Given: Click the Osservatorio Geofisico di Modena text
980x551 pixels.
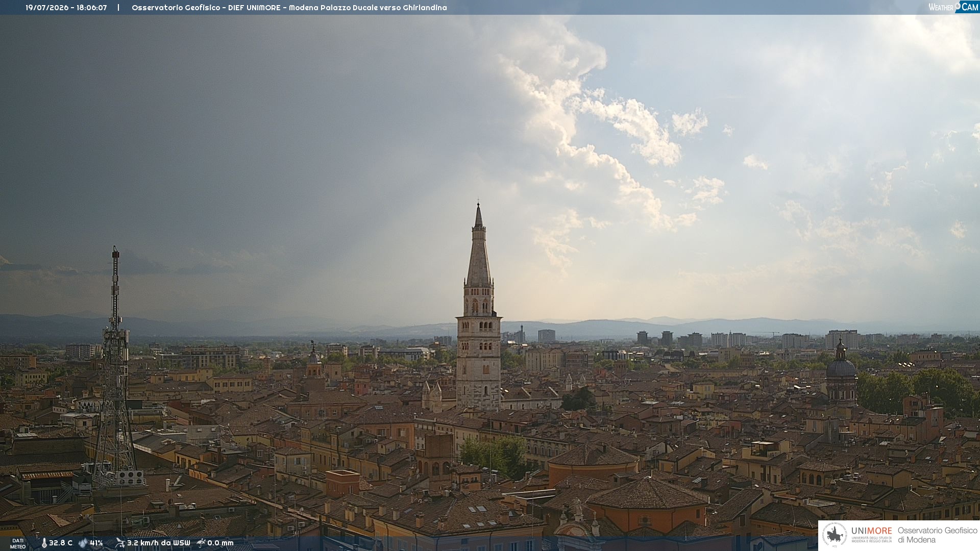Looking at the screenshot, I should pos(937,535).
